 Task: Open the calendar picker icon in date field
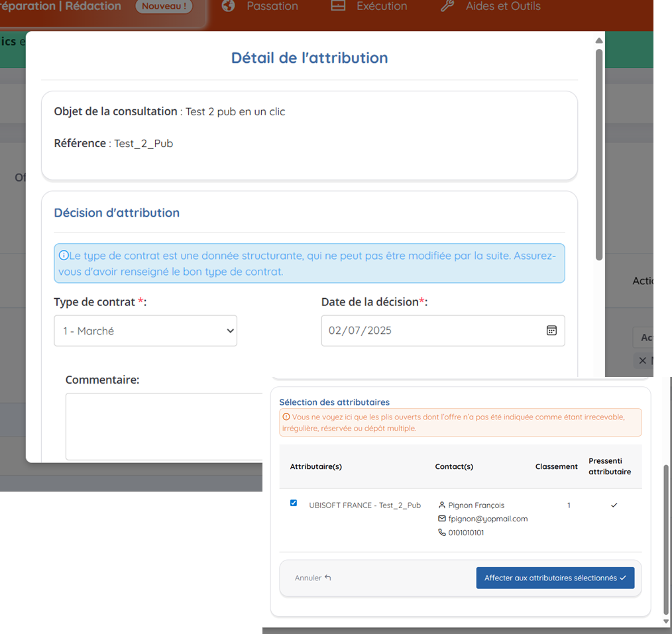(x=551, y=331)
